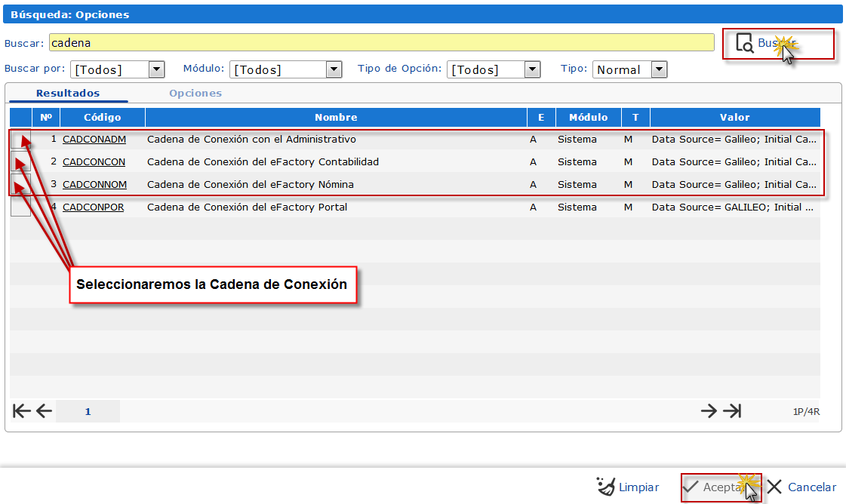846x504 pixels.
Task: Expand the Módulo dropdown
Action: (x=334, y=69)
